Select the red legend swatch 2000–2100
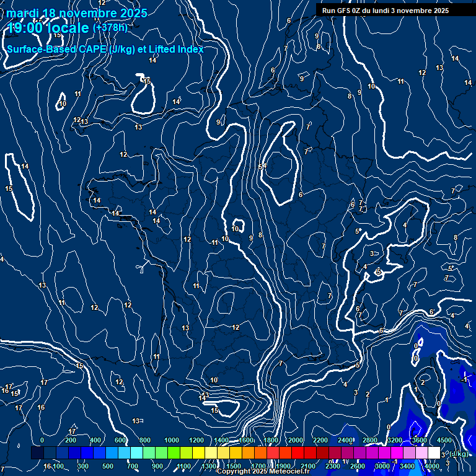This screenshot has width=476, height=476. pyautogui.click(x=297, y=452)
